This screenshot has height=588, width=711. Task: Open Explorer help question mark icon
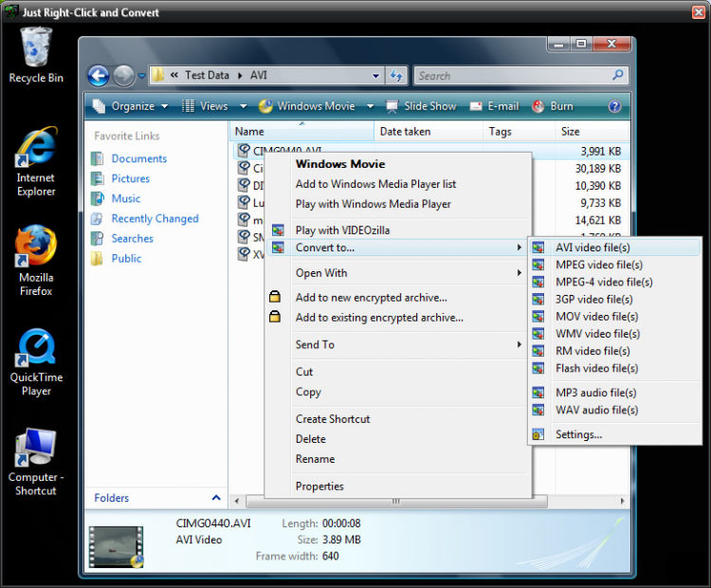pos(614,106)
